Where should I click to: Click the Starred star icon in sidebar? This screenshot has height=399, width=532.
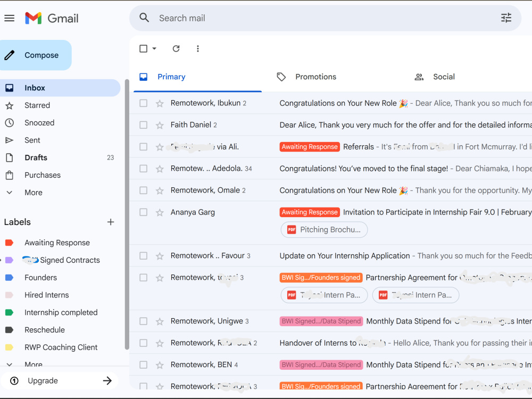pos(10,105)
